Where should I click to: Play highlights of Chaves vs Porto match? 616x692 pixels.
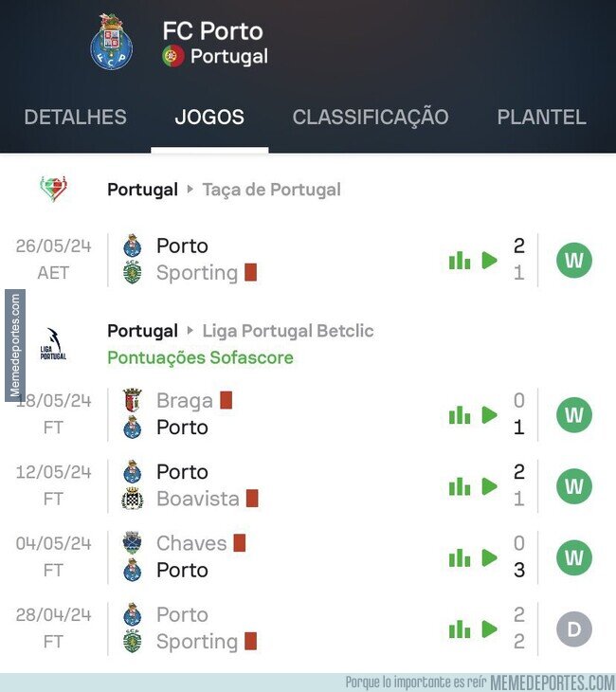[489, 557]
